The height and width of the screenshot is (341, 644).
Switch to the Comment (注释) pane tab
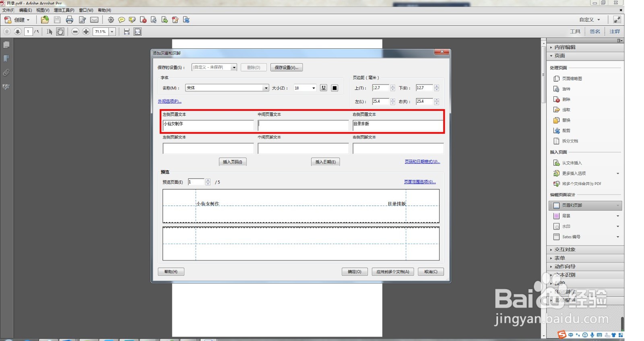click(615, 31)
